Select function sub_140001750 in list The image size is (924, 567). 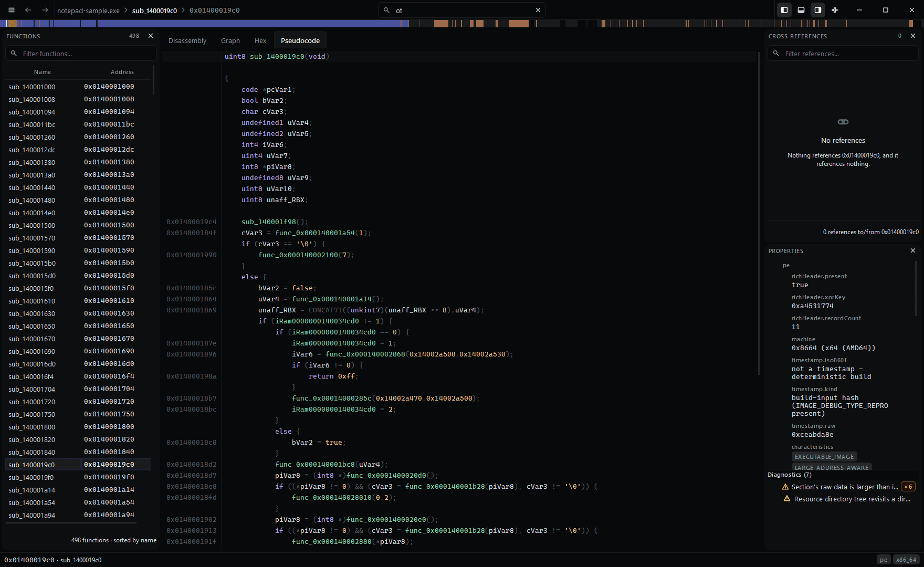tap(78, 414)
